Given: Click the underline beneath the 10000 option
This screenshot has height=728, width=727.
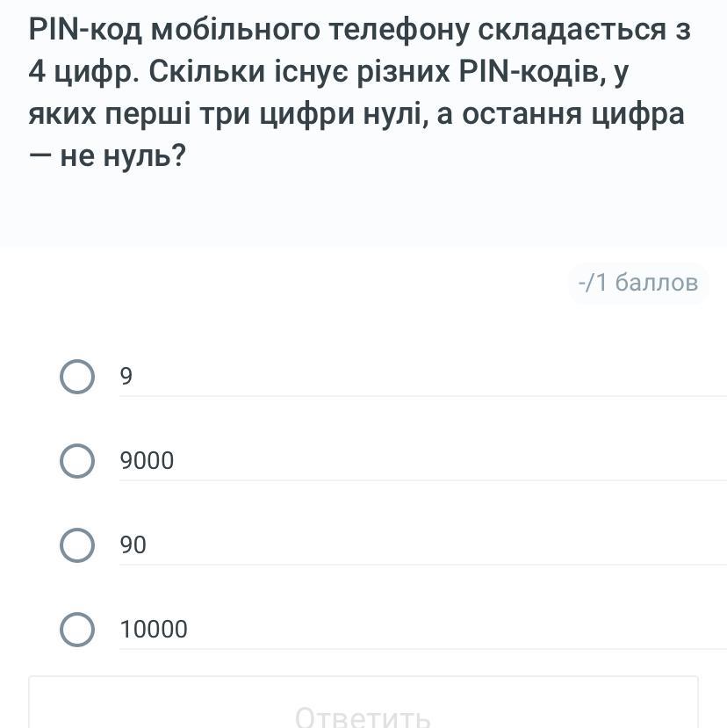Looking at the screenshot, I should point(421,649).
